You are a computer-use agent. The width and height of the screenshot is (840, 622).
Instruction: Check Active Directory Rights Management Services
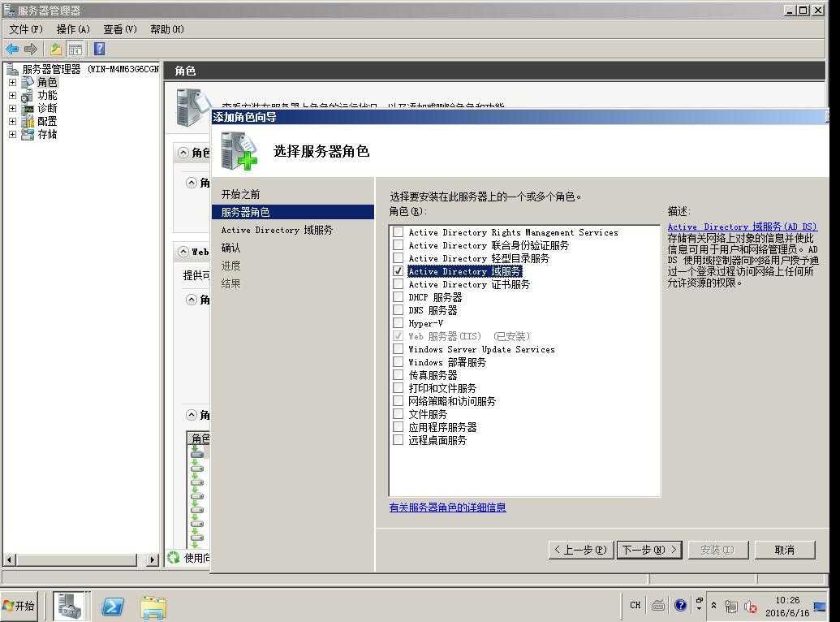398,231
